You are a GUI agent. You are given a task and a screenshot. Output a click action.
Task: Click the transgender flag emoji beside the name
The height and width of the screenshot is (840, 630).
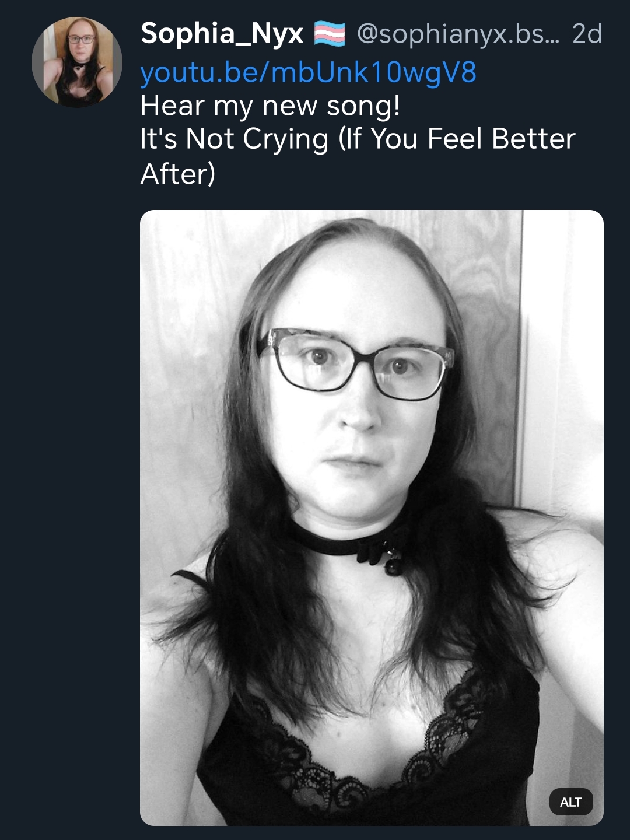click(330, 34)
